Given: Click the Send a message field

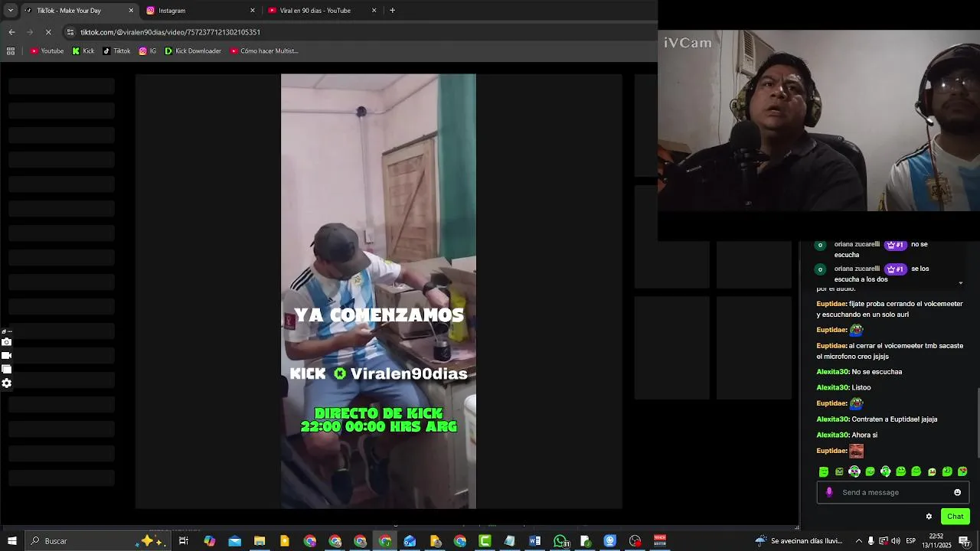Looking at the screenshot, I should point(893,492).
